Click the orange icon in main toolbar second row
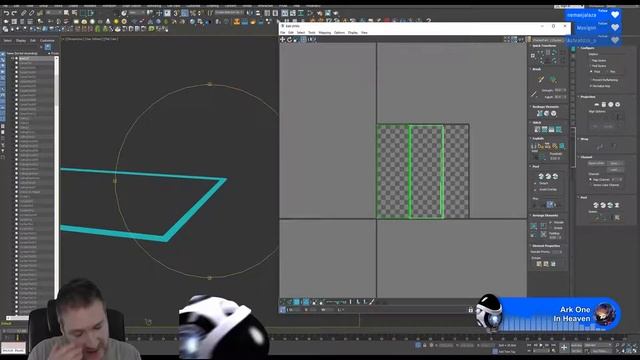 237,21
